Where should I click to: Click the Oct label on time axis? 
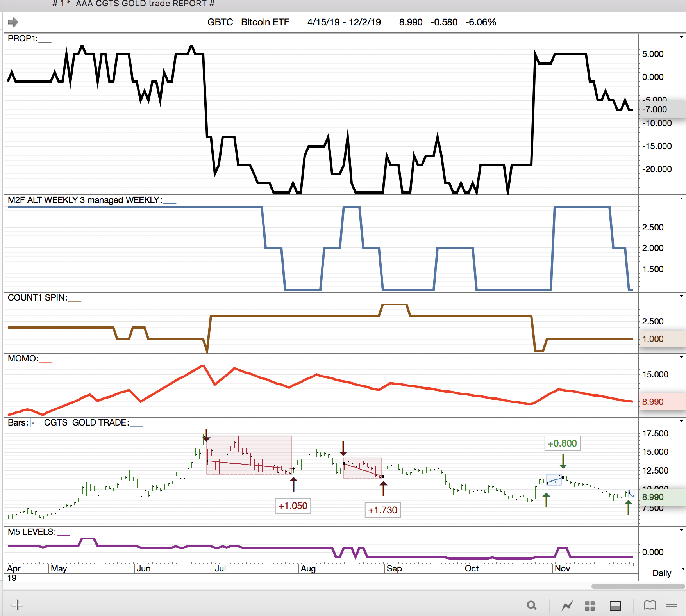point(472,568)
